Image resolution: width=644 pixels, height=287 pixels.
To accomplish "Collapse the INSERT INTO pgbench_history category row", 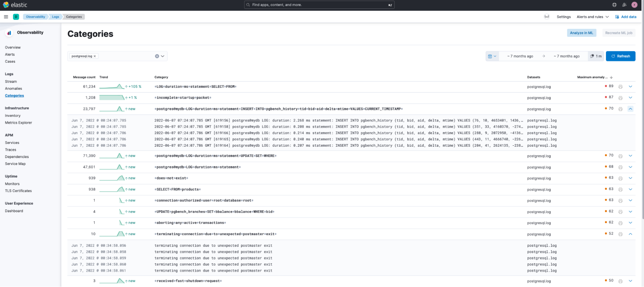I will [630, 109].
